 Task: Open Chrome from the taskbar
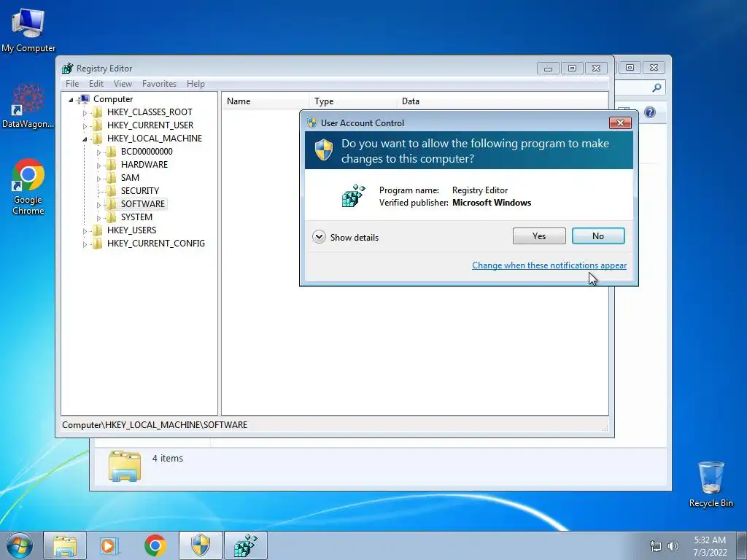155,545
